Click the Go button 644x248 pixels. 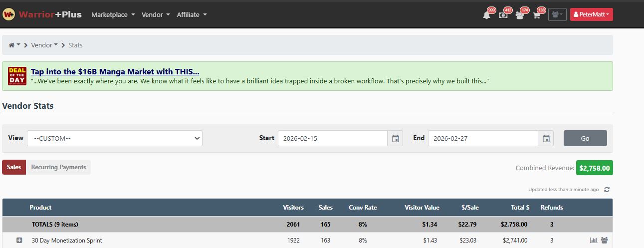point(585,138)
